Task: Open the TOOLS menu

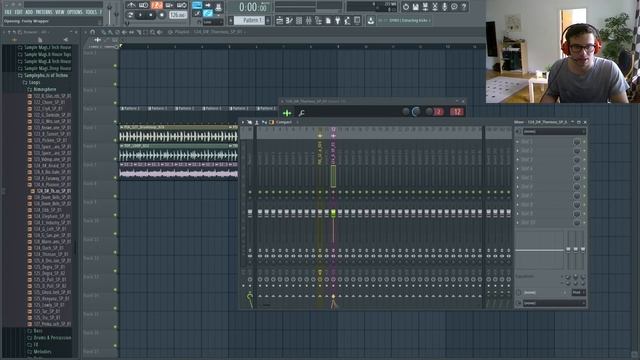Action: 91,12
